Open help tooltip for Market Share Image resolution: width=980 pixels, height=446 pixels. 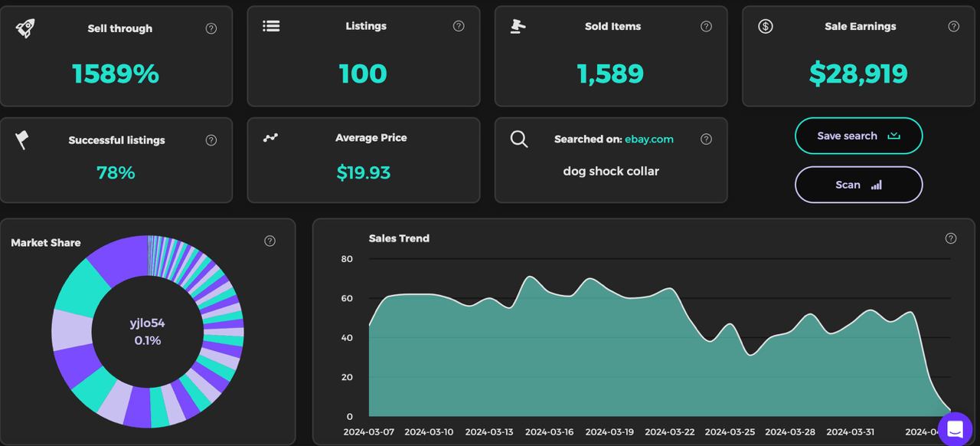point(269,241)
